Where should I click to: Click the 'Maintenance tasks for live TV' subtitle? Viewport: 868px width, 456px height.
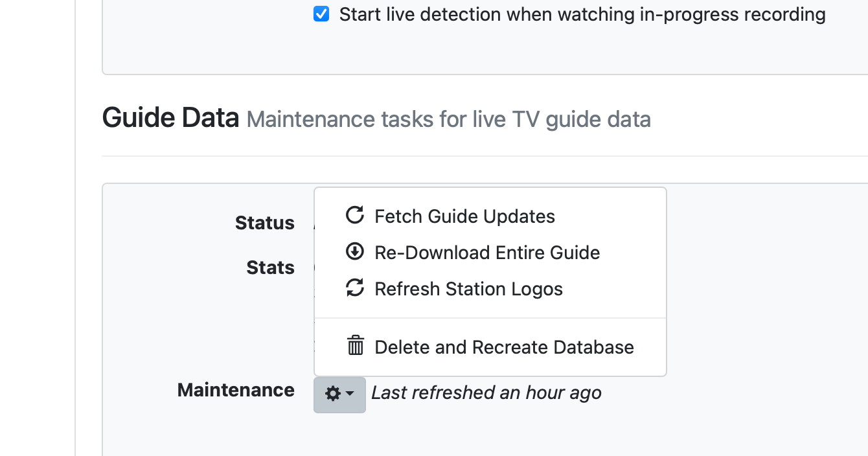pos(448,120)
